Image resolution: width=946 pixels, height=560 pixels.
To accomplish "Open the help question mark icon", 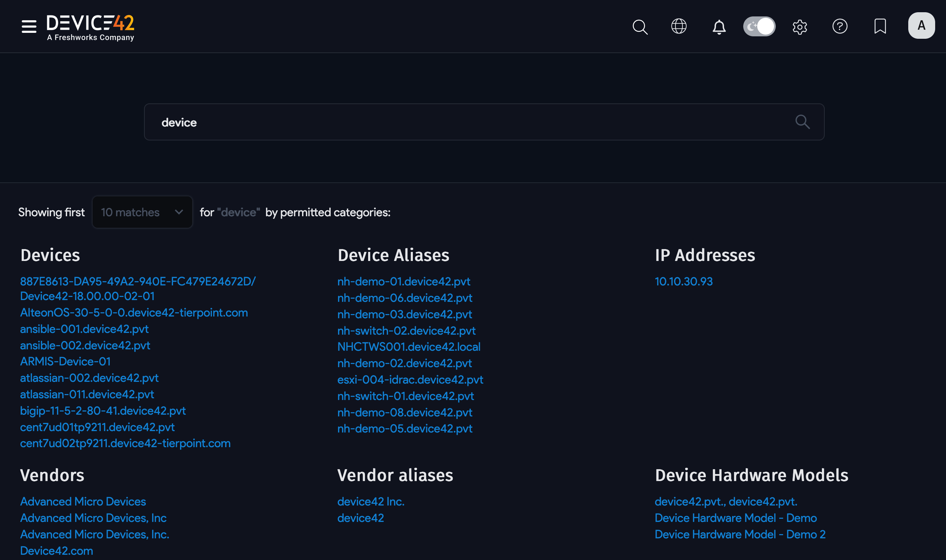I will [x=840, y=26].
